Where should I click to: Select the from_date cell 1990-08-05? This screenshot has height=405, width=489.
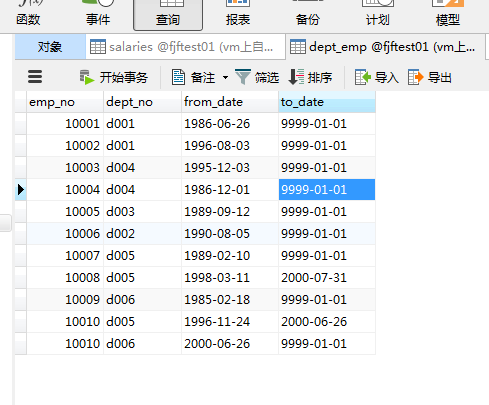pyautogui.click(x=230, y=234)
